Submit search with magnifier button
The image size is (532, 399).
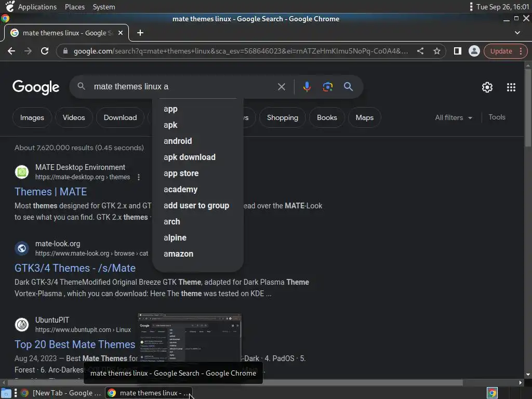point(348,87)
